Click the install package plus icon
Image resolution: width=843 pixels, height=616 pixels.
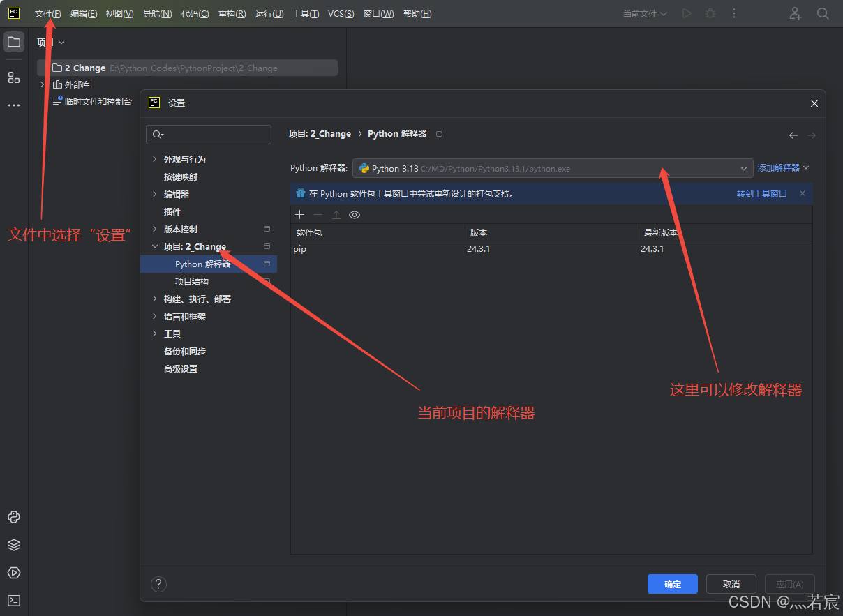click(x=300, y=214)
